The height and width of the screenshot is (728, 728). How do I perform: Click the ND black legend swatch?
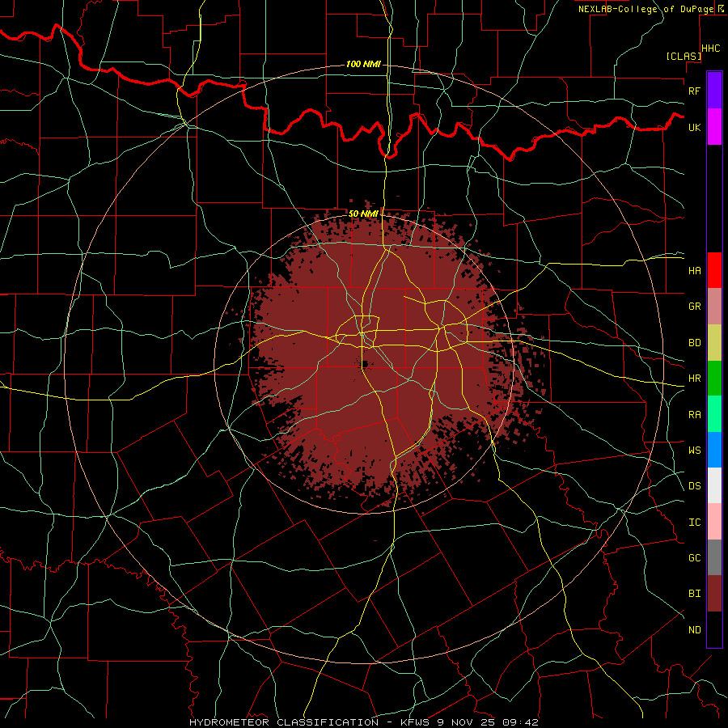click(x=714, y=629)
